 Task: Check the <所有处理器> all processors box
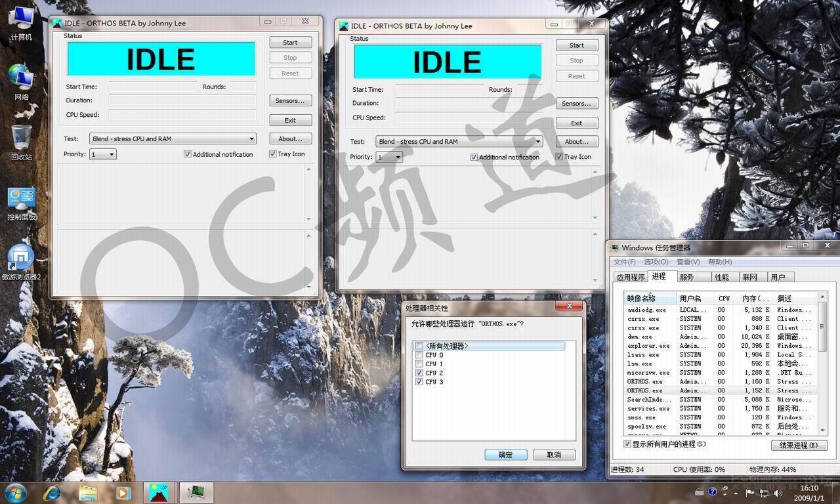tap(419, 346)
